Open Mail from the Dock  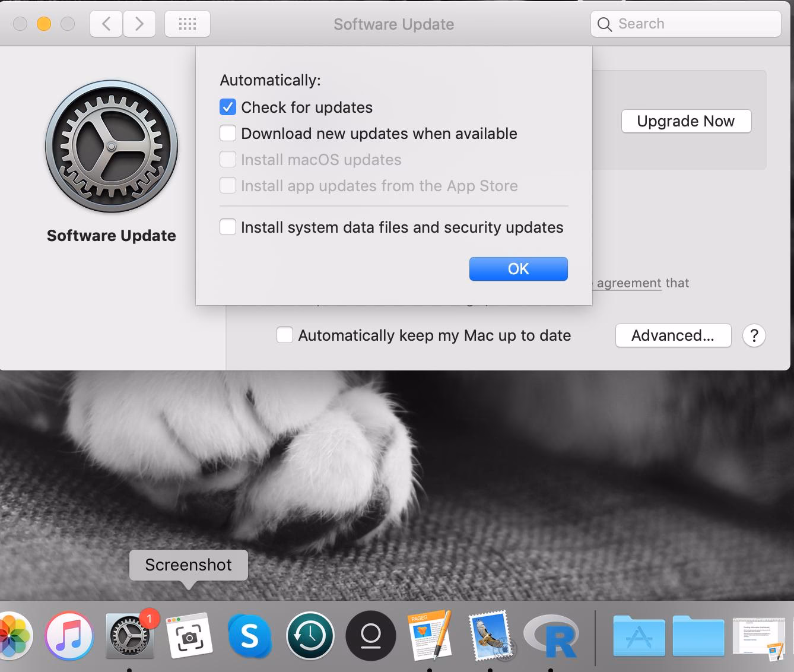(491, 635)
